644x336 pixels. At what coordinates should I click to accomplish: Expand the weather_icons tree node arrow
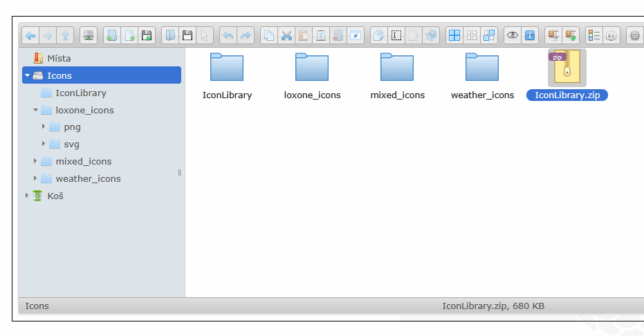point(35,178)
